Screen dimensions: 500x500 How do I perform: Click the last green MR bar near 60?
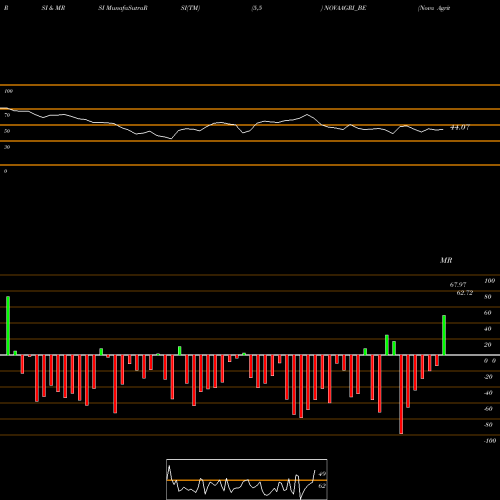click(444, 335)
